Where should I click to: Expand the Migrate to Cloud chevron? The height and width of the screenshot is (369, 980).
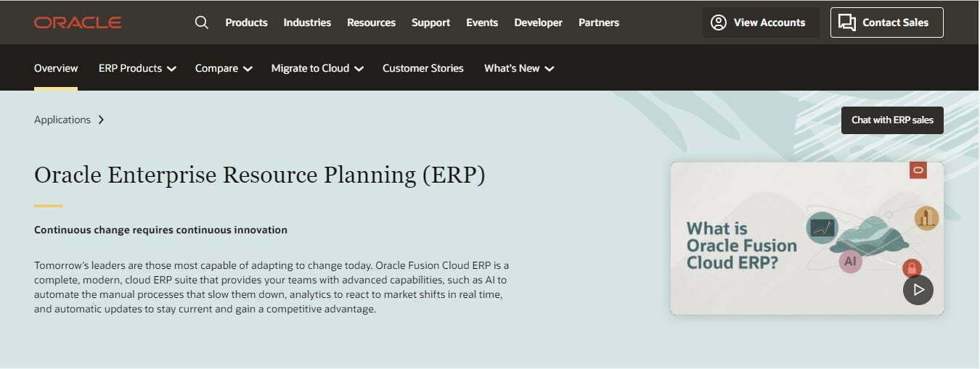point(359,69)
